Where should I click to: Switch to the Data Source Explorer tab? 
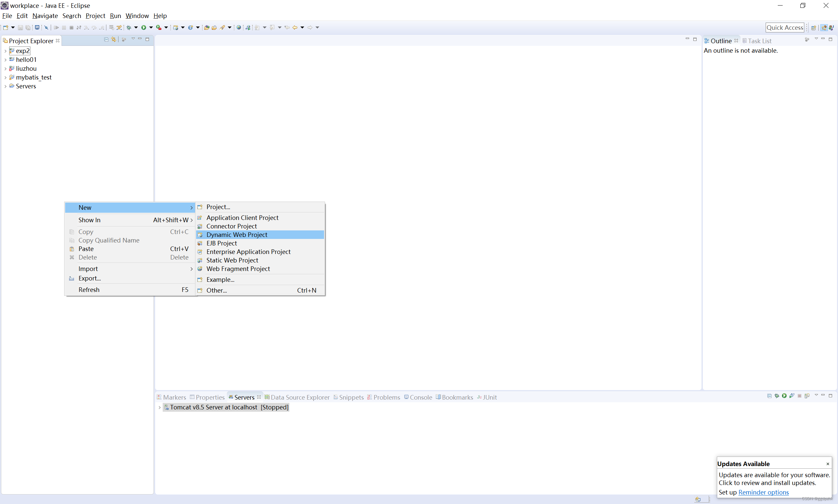pyautogui.click(x=297, y=397)
